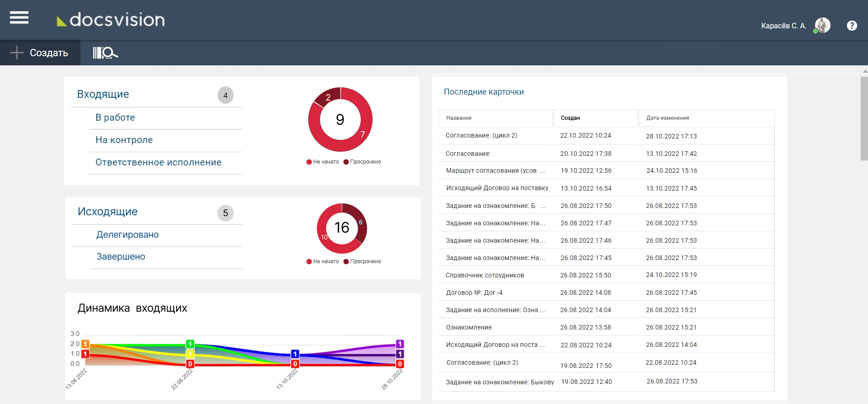Open the На контроле folder
Image resolution: width=868 pixels, height=404 pixels.
coord(124,140)
